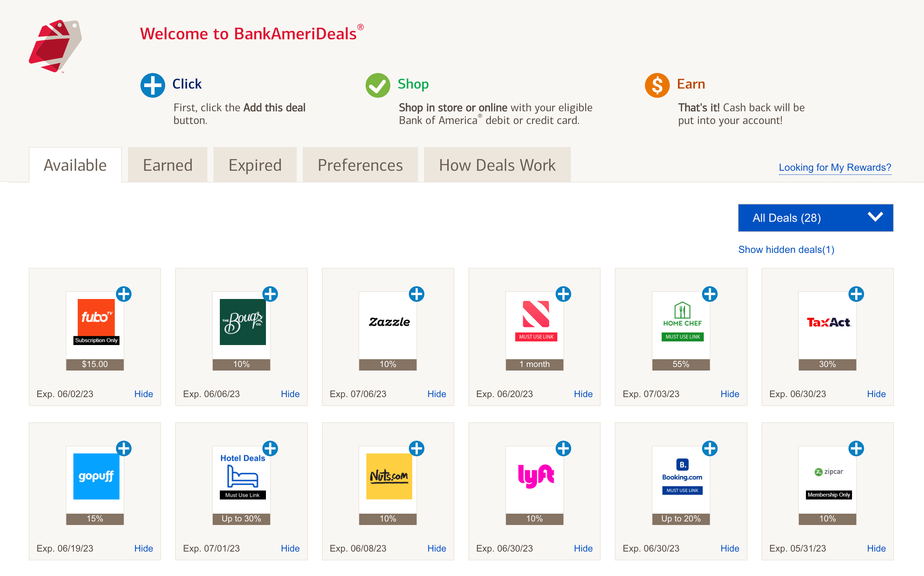924x576 pixels.
Task: Open Looking for My Rewards link
Action: pyautogui.click(x=835, y=167)
